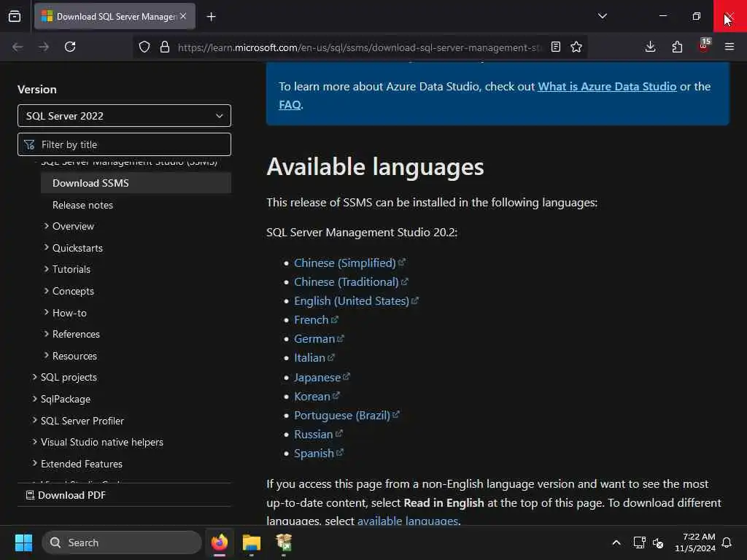Image resolution: width=747 pixels, height=560 pixels.
Task: Open the English (United States) download link
Action: click(x=356, y=301)
